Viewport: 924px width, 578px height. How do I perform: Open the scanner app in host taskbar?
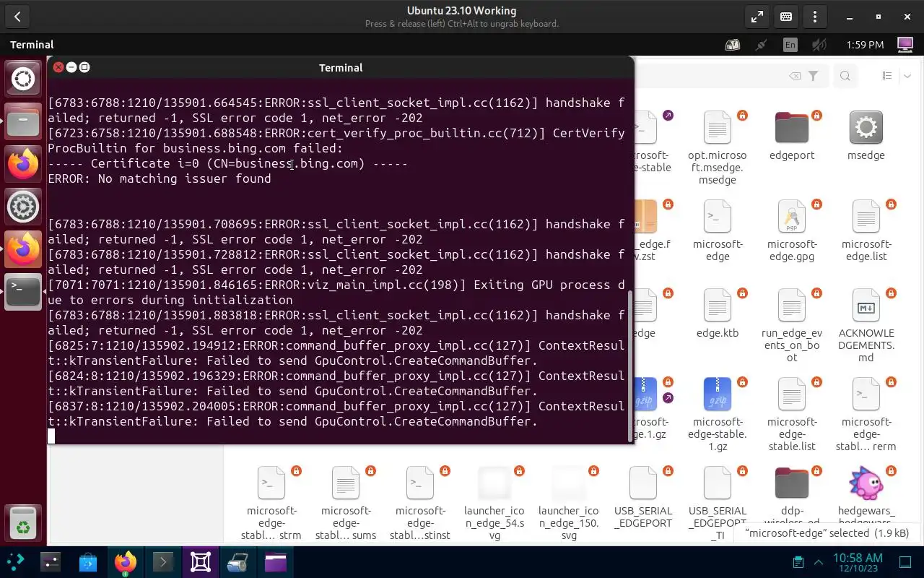pos(238,561)
